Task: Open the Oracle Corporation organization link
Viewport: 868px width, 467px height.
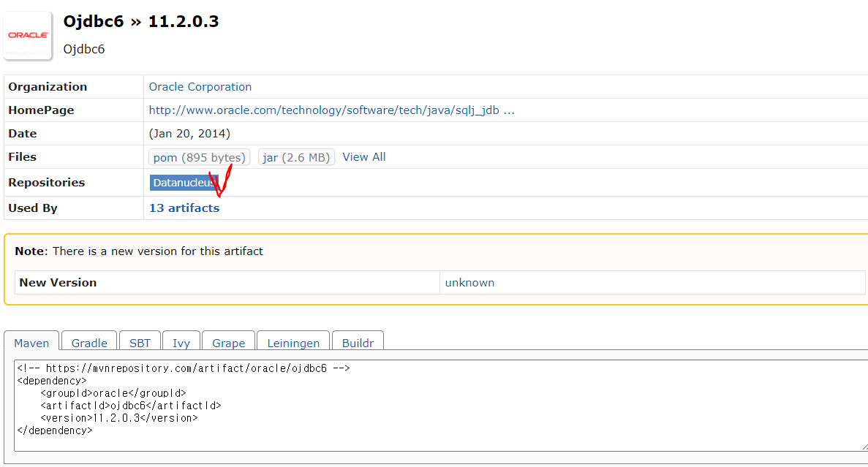Action: point(200,87)
